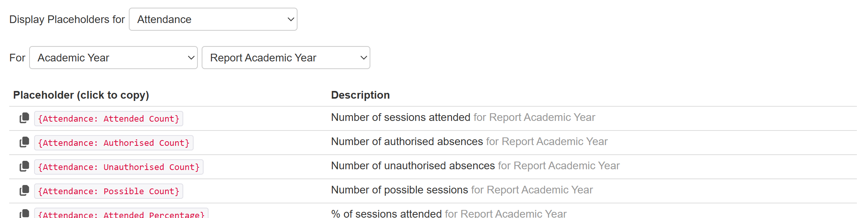This screenshot has width=868, height=218.
Task: Click 'Number of possible sessions' description text
Action: [x=399, y=190]
